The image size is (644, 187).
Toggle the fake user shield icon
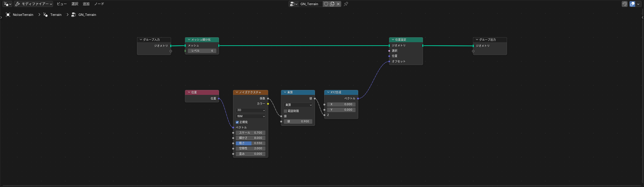click(326, 4)
